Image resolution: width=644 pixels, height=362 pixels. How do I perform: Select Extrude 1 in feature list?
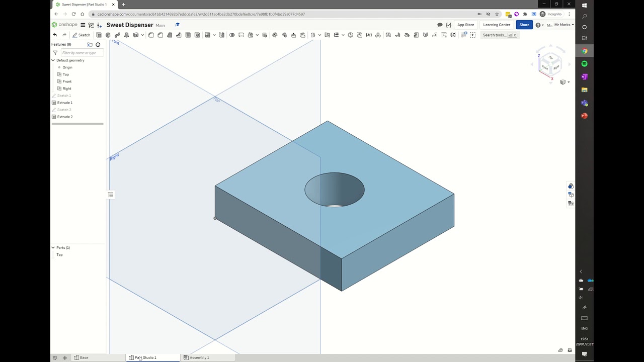[x=65, y=103]
